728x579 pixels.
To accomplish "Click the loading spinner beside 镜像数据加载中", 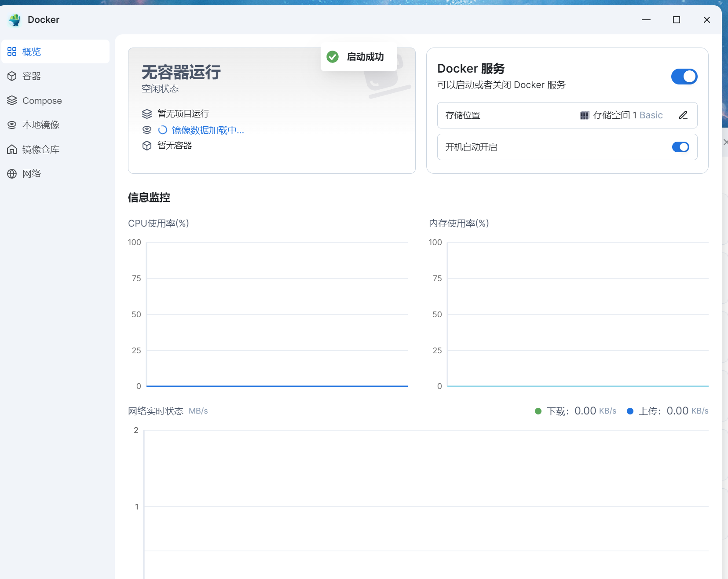I will [163, 130].
